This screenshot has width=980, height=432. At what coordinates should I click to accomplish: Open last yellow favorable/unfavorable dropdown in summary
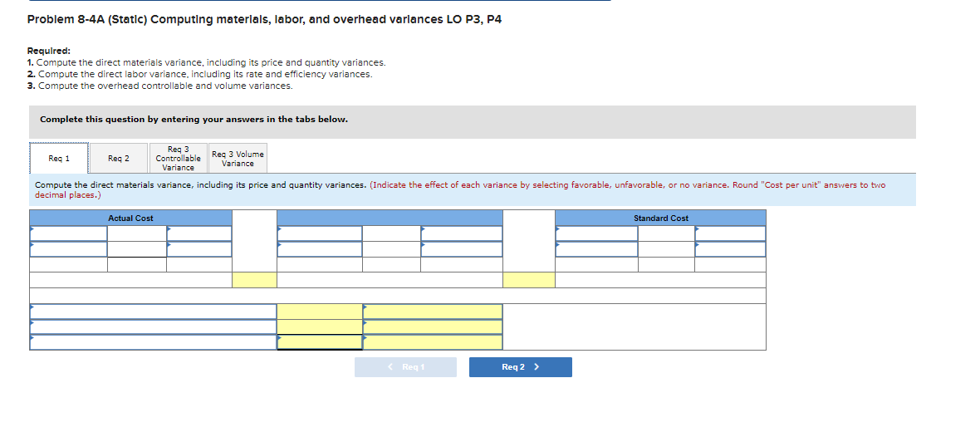433,342
